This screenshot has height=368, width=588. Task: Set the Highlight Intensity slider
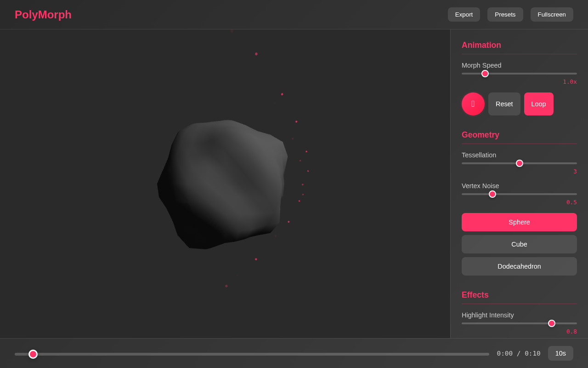coord(551,323)
